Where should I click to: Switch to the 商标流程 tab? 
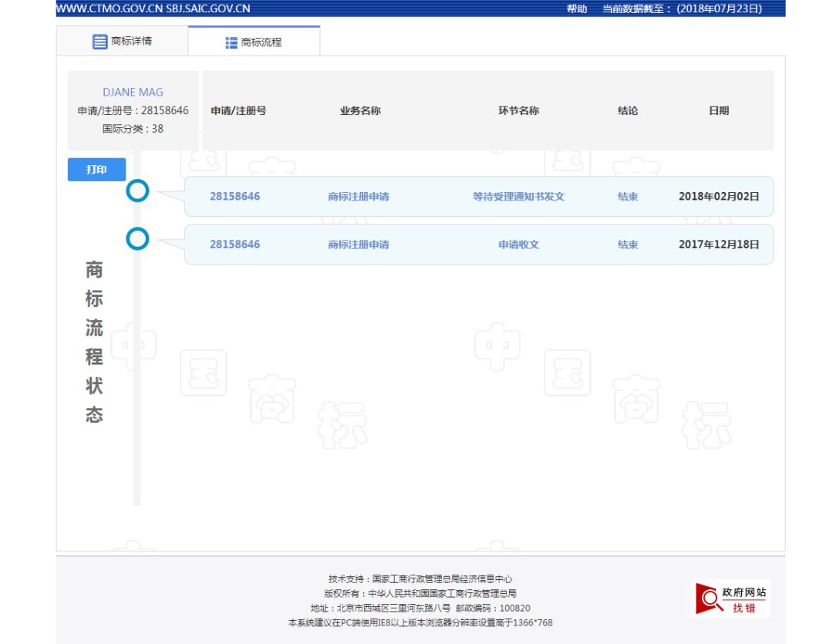pos(254,42)
